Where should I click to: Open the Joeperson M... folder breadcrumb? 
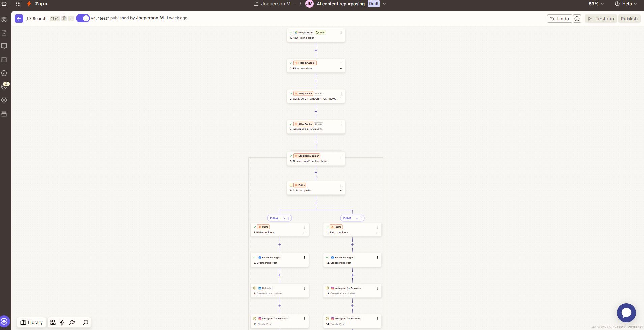point(274,4)
